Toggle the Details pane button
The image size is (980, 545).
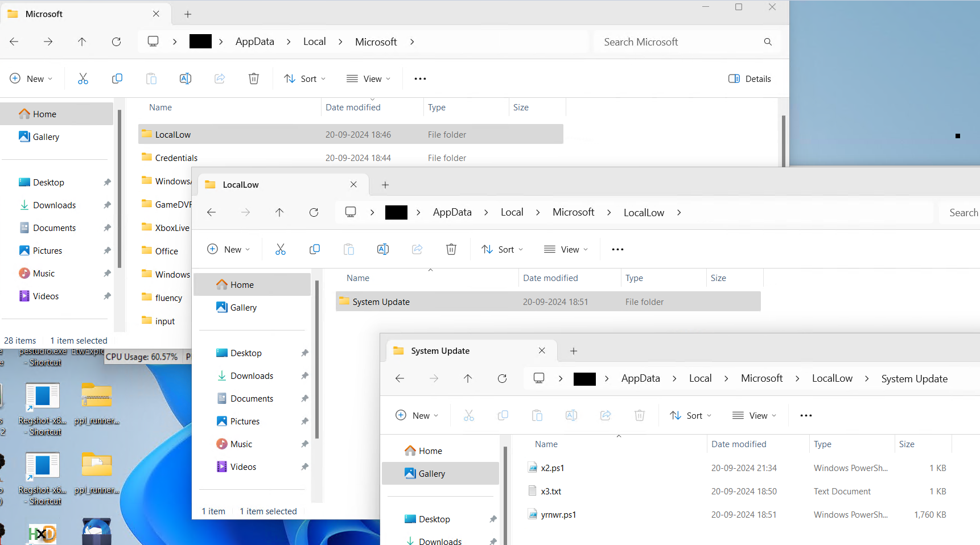pyautogui.click(x=750, y=79)
